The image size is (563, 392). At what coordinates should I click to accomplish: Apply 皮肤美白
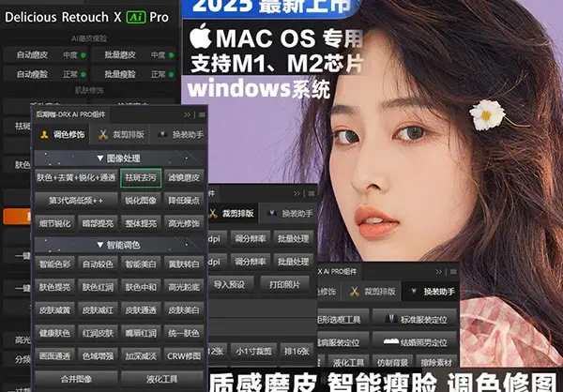(184, 310)
